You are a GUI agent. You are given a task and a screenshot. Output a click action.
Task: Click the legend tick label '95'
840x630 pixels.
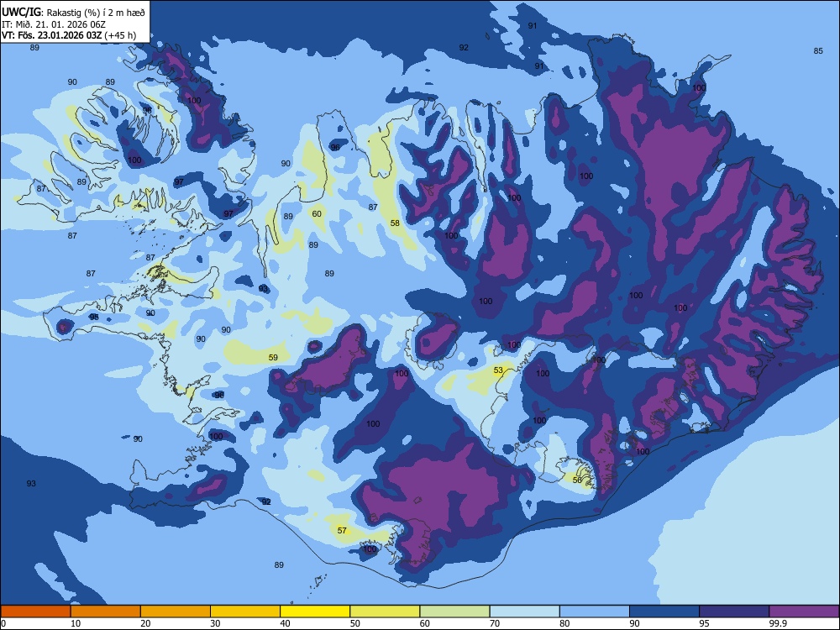(704, 623)
